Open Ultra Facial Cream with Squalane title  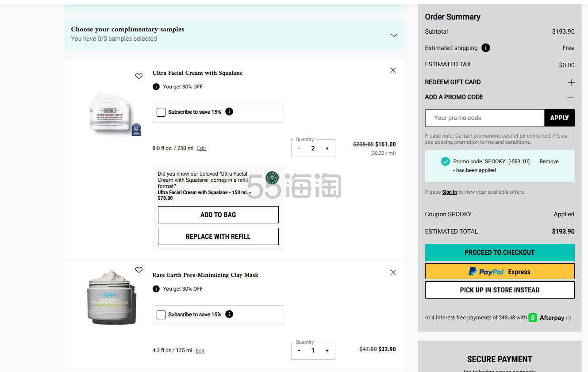(197, 73)
